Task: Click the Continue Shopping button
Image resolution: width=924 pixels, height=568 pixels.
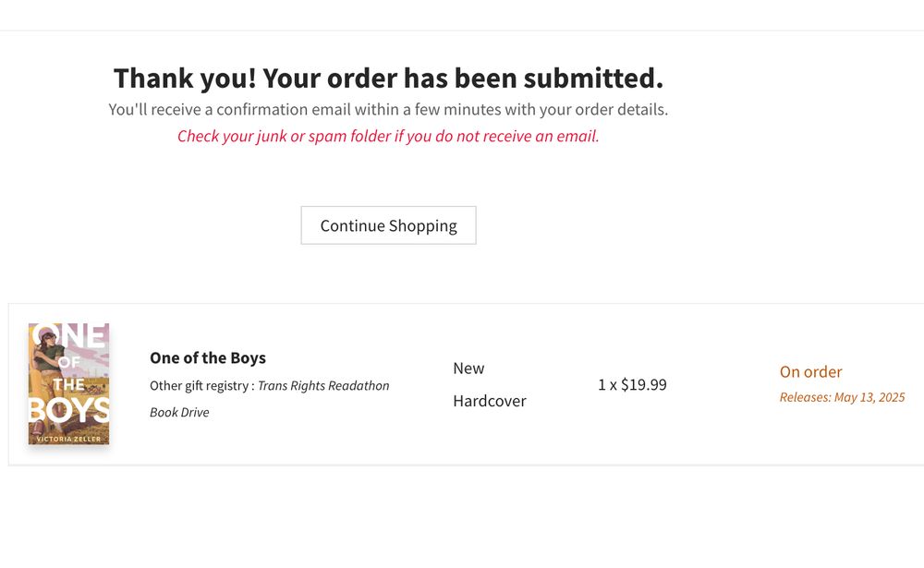Action: tap(388, 225)
